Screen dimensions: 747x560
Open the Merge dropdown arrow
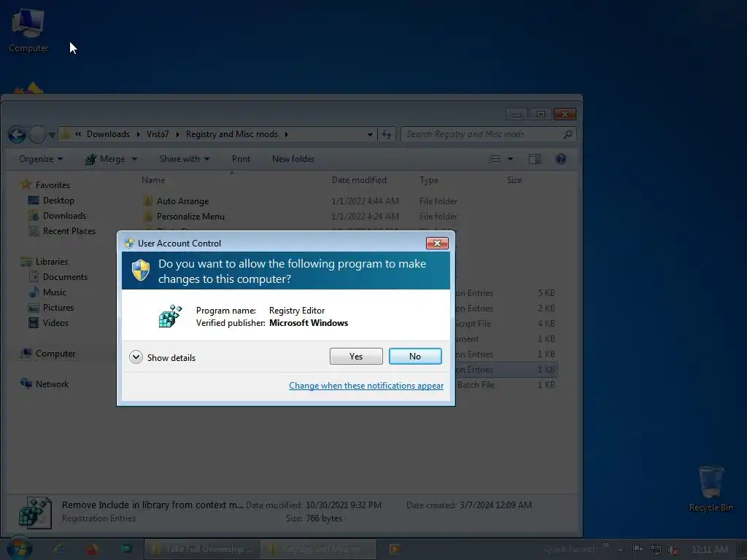134,159
